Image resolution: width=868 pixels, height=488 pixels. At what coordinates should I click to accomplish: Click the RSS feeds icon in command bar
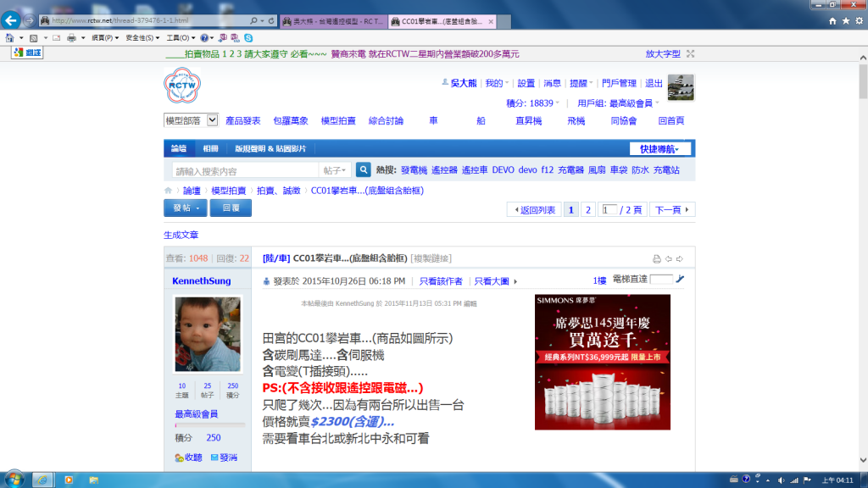coord(33,37)
